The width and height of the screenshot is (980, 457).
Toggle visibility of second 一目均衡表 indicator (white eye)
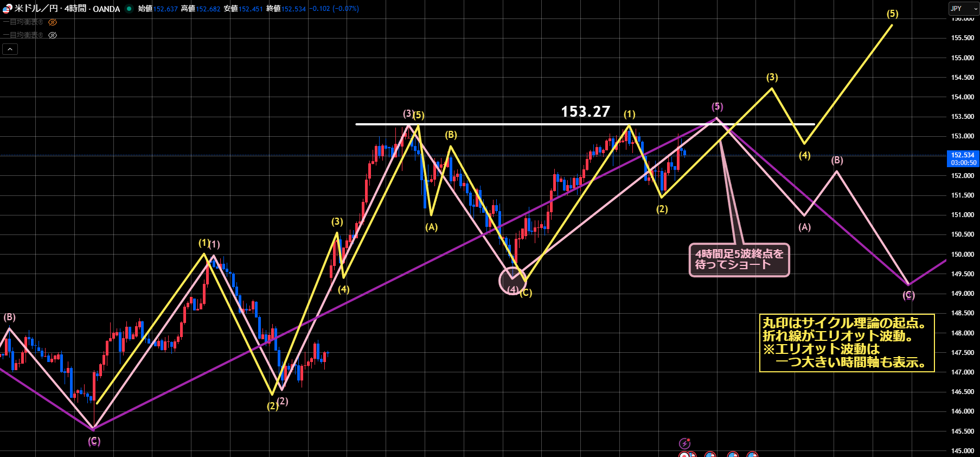[x=53, y=35]
